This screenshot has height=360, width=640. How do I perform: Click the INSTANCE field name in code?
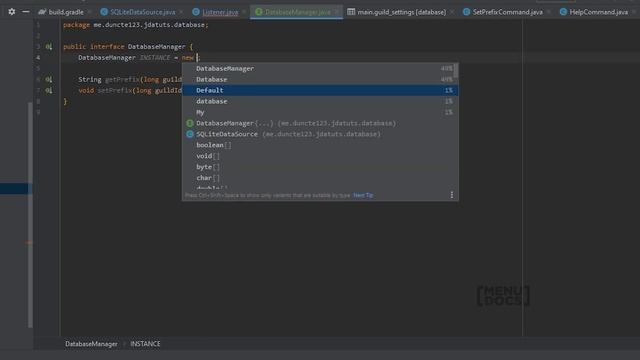coord(155,58)
